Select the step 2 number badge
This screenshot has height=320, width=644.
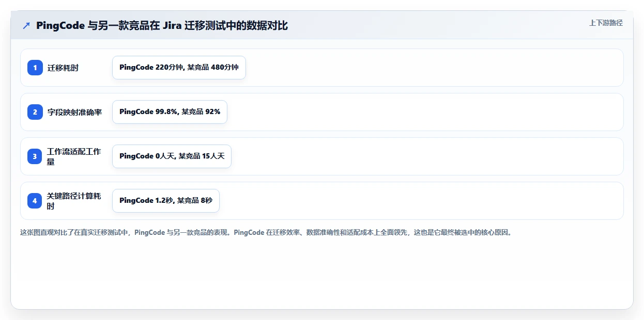click(35, 112)
